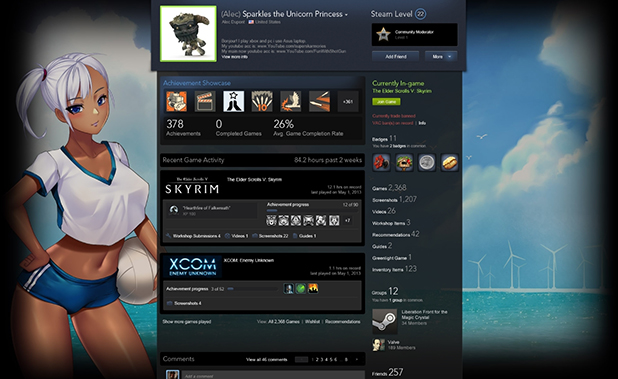
Task: Click the clapperboard achievement icon
Action: coord(205,101)
